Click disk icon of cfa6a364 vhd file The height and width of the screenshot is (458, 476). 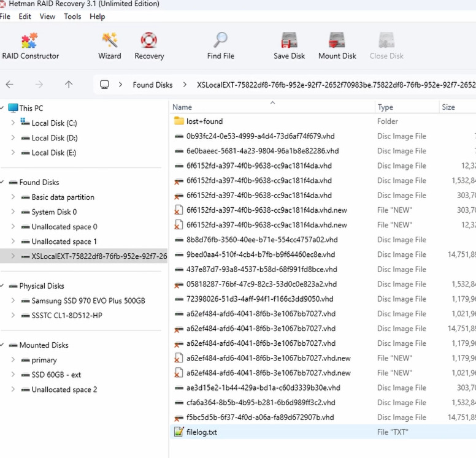[x=179, y=403]
